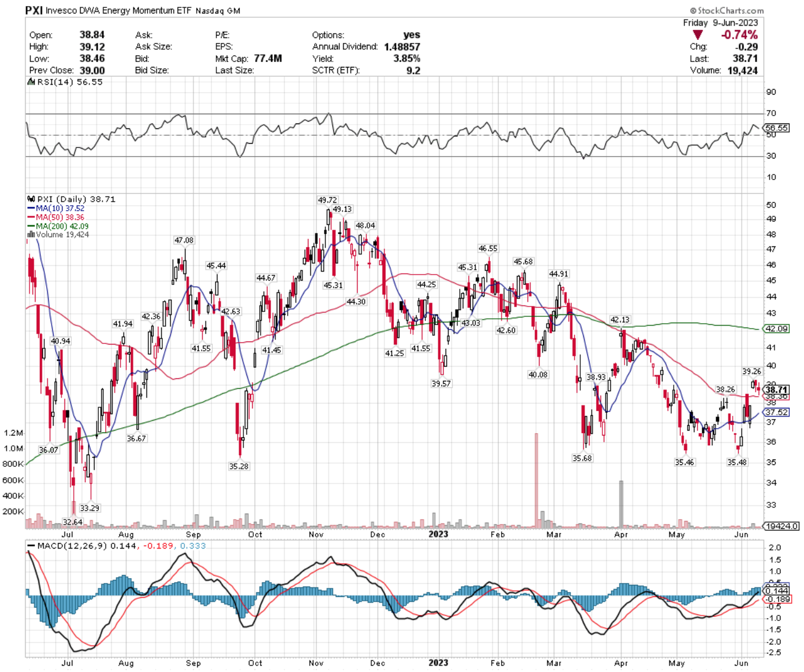Click the 42.09 MA(200) price tag
The image size is (804, 672).
tap(776, 329)
